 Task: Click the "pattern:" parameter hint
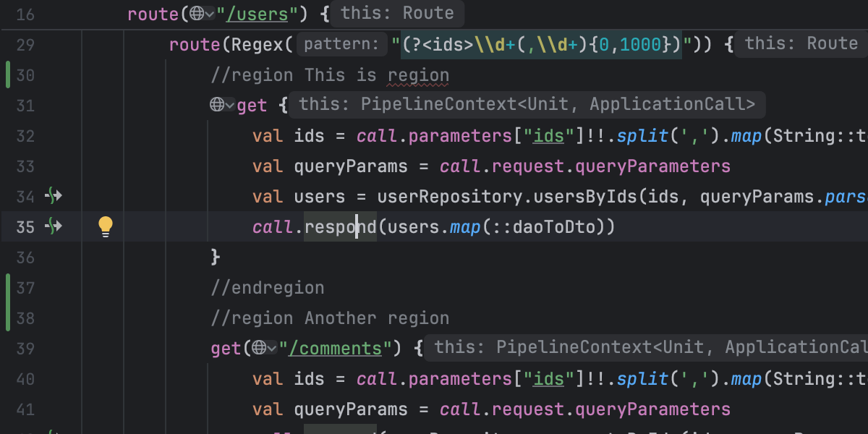click(x=341, y=45)
